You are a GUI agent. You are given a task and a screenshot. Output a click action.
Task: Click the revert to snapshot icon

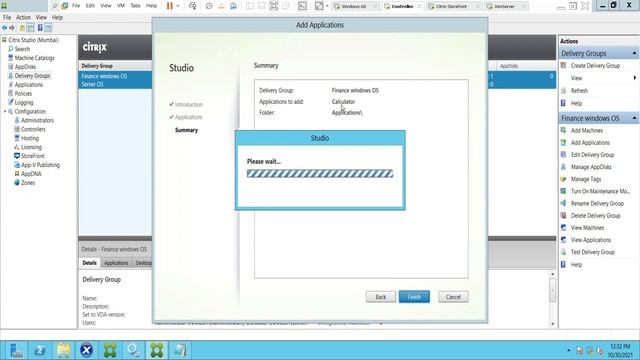point(221,6)
